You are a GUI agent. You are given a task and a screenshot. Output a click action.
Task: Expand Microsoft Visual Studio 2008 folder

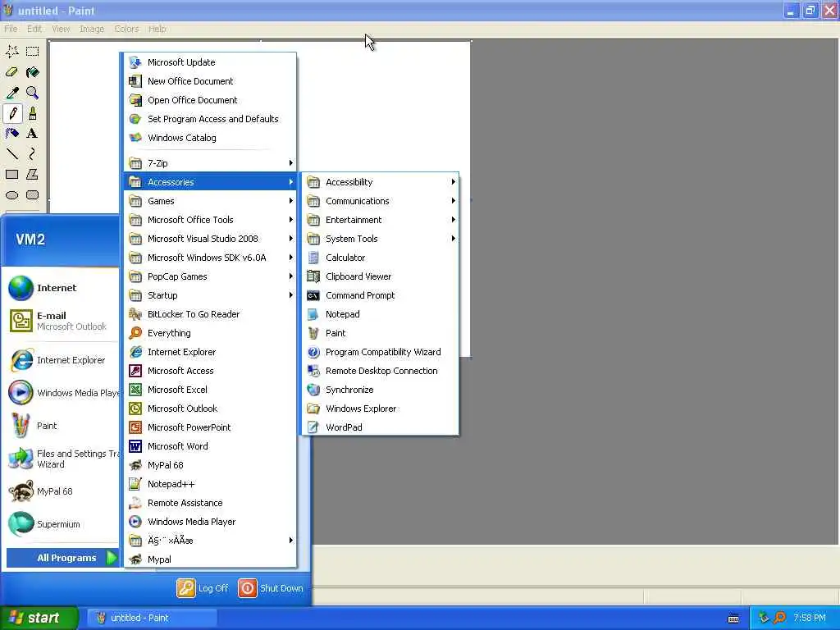click(x=210, y=239)
